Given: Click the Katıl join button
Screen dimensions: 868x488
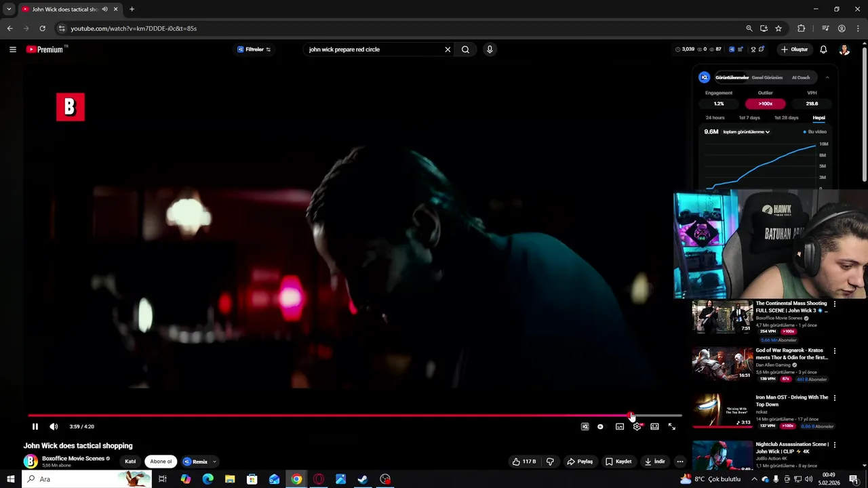Looking at the screenshot, I should coord(130,462).
